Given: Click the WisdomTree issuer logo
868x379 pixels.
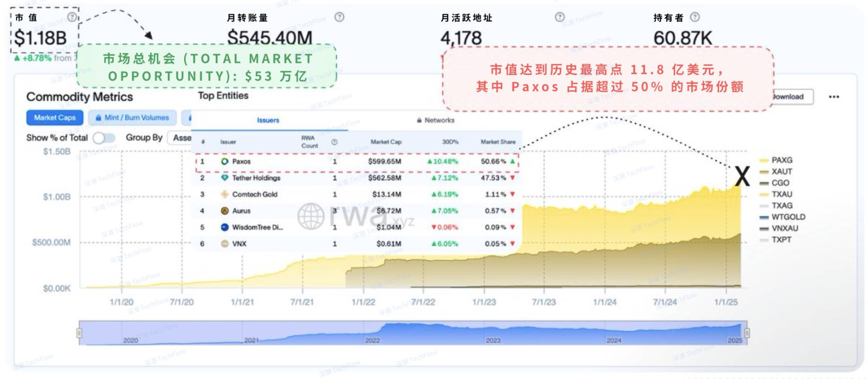Looking at the screenshot, I should tap(225, 227).
